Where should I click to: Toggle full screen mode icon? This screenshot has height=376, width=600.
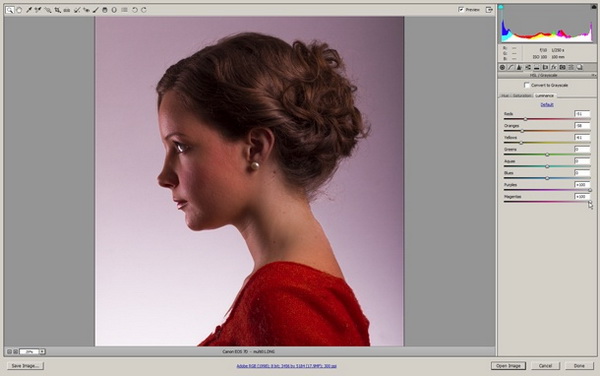[489, 10]
